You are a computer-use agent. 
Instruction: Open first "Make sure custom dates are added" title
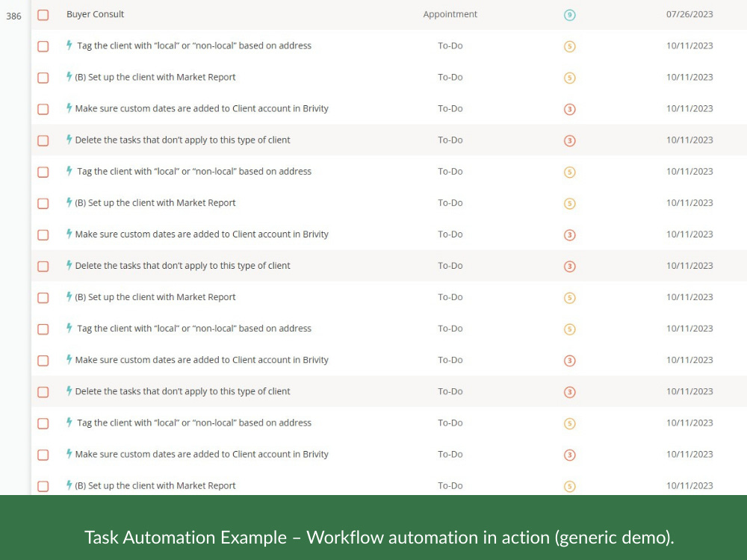click(202, 108)
